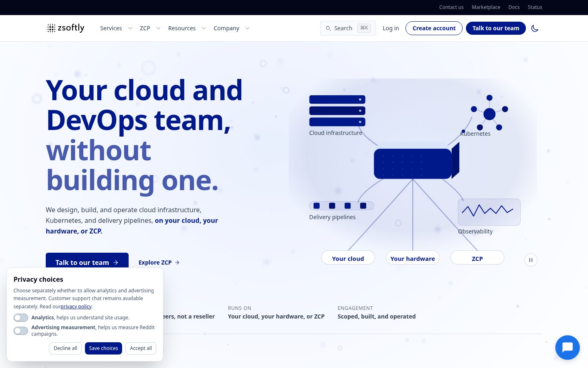Click the Cloud infrastructure server icon
This screenshot has width=588, height=368.
(x=337, y=111)
